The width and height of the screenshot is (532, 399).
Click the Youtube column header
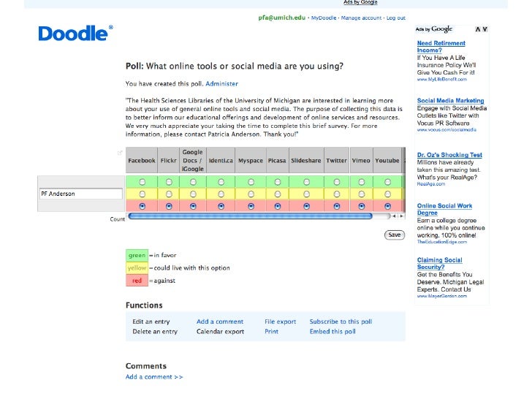(387, 161)
